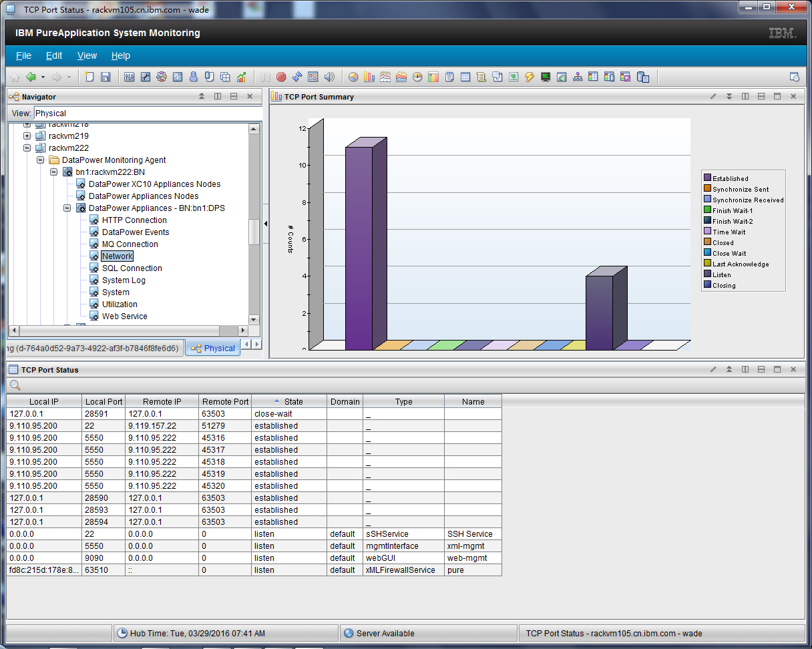Click the Listen legend color swatch
The width and height of the screenshot is (812, 649).
tap(707, 274)
